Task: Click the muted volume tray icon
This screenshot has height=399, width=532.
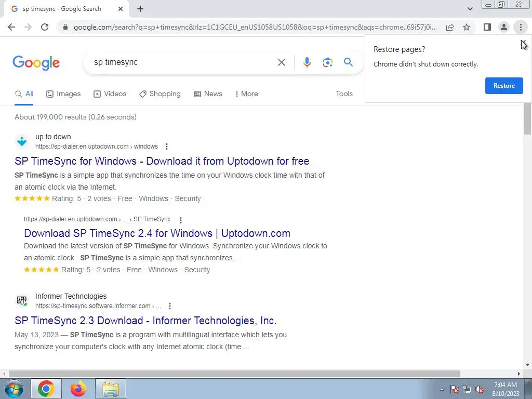Action: coord(480,389)
